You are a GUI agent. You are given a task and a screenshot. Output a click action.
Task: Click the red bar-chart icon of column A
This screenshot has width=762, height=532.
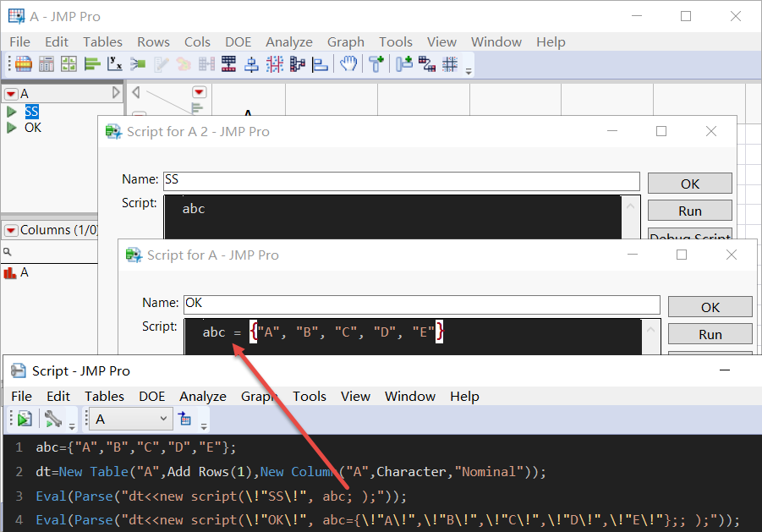[9, 272]
